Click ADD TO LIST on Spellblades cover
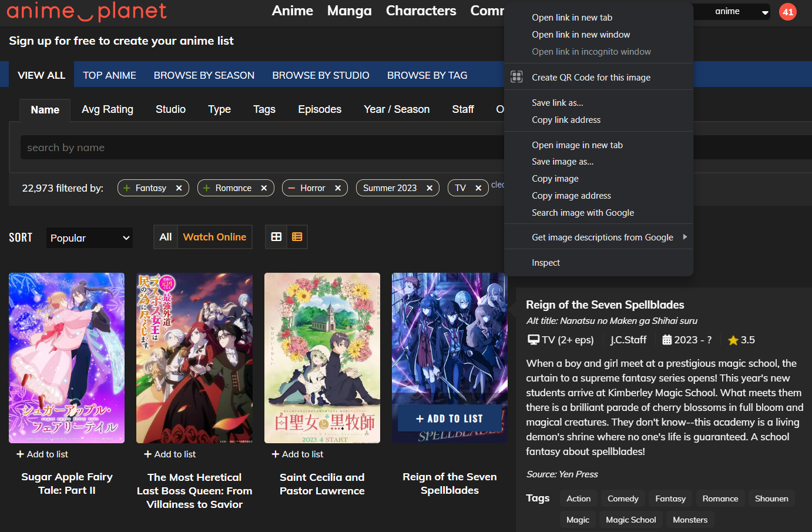 point(449,419)
